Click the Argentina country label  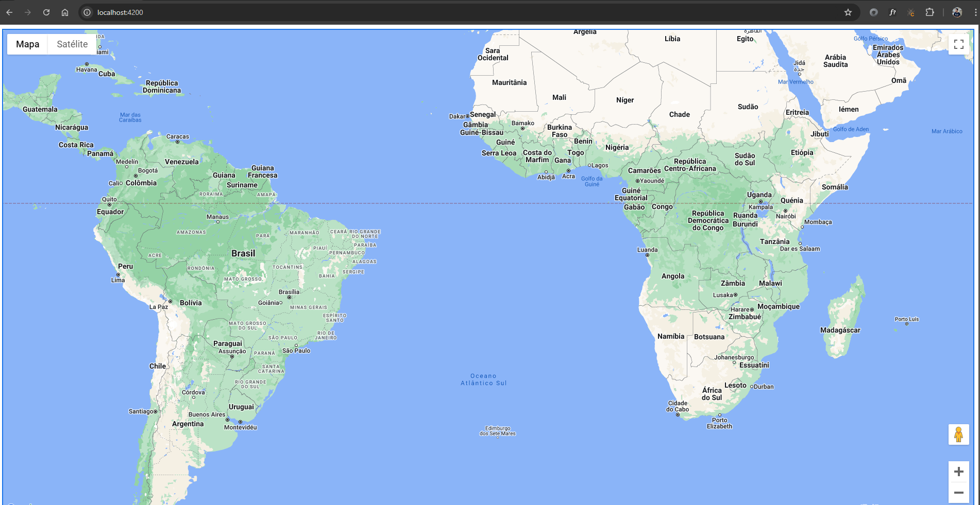click(x=188, y=424)
